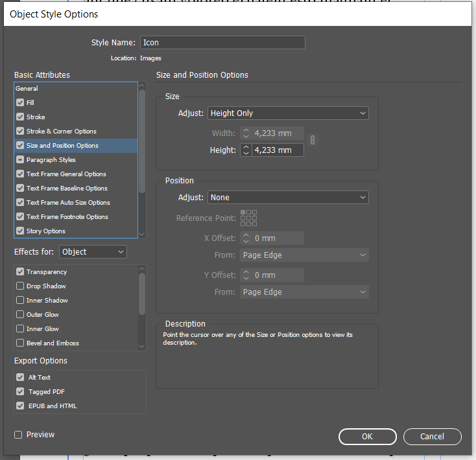
Task: Select Story Options label in list
Action: [46, 231]
